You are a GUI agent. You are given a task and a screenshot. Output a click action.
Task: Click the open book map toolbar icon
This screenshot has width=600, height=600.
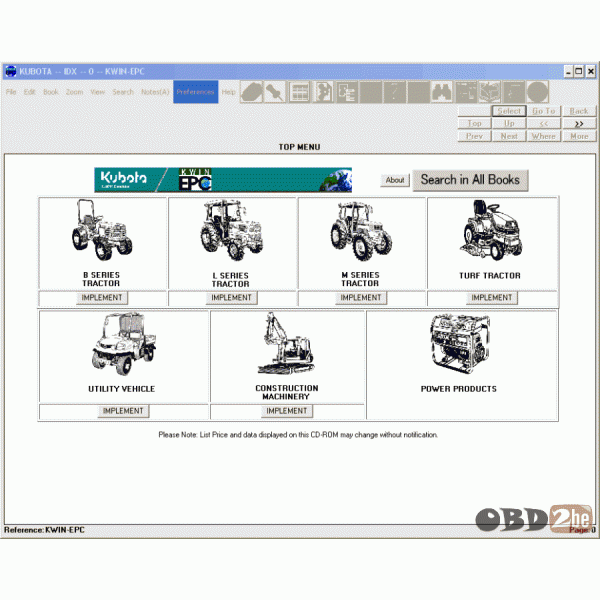[489, 92]
